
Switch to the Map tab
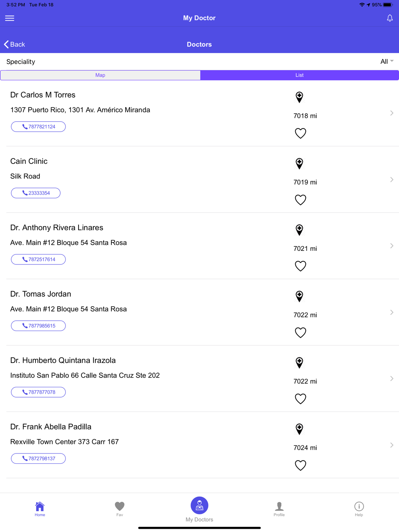click(100, 75)
